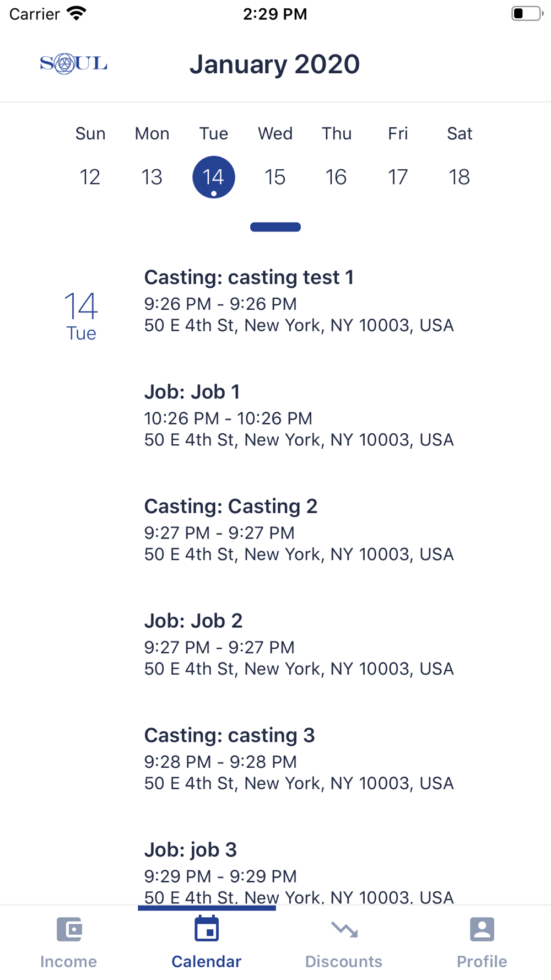The height and width of the screenshot is (980, 551).
Task: Select Friday 17 in the week strip
Action: (398, 177)
